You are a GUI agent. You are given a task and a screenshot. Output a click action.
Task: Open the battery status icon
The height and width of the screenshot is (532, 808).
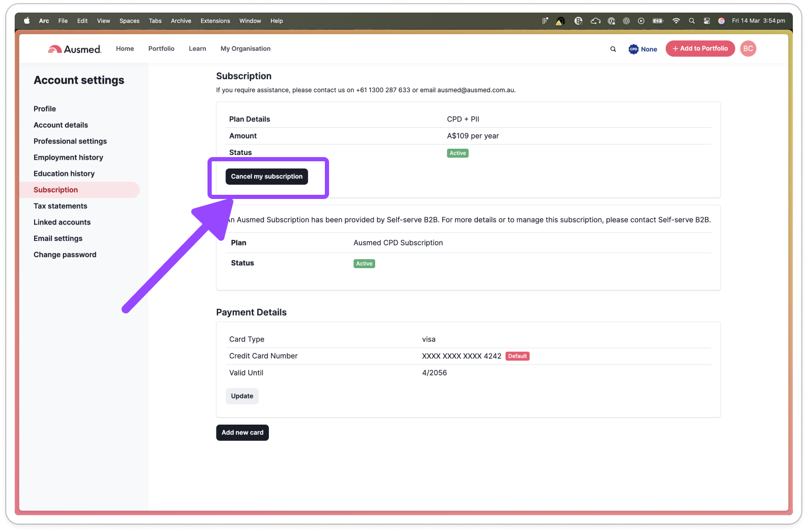tap(658, 21)
